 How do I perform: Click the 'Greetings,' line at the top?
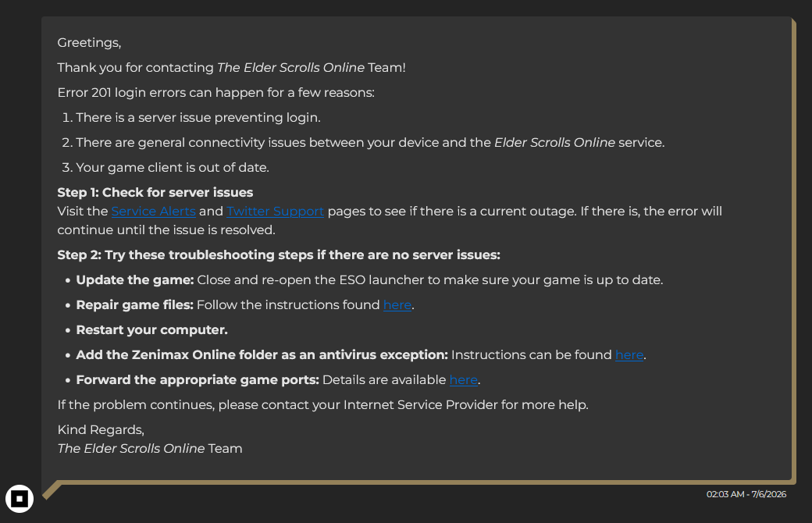89,42
